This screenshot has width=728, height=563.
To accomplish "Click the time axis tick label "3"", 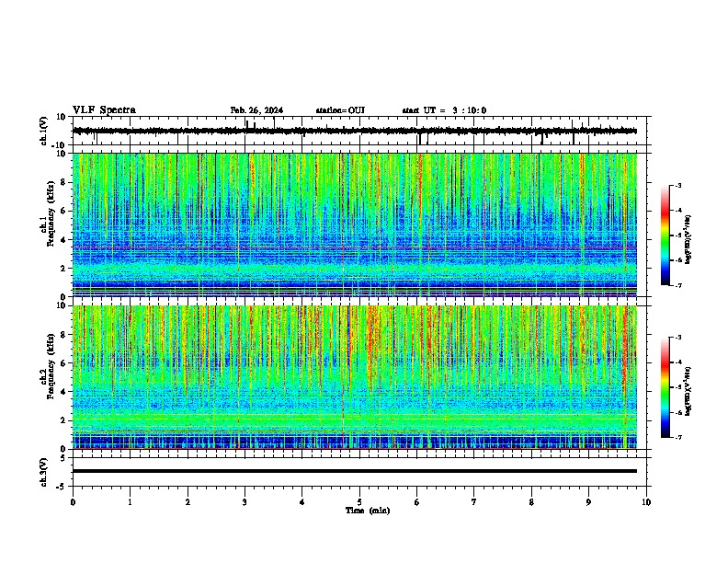I will click(x=245, y=502).
